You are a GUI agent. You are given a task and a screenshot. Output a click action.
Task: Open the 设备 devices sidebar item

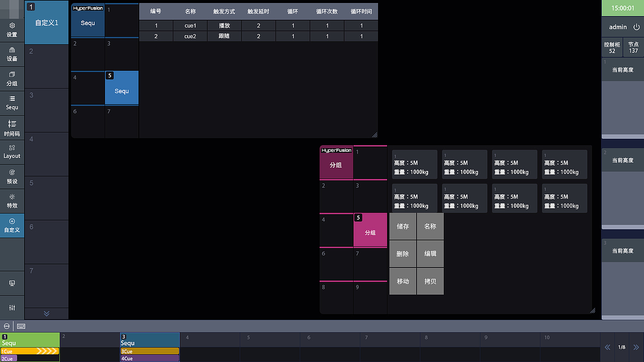[x=12, y=54]
